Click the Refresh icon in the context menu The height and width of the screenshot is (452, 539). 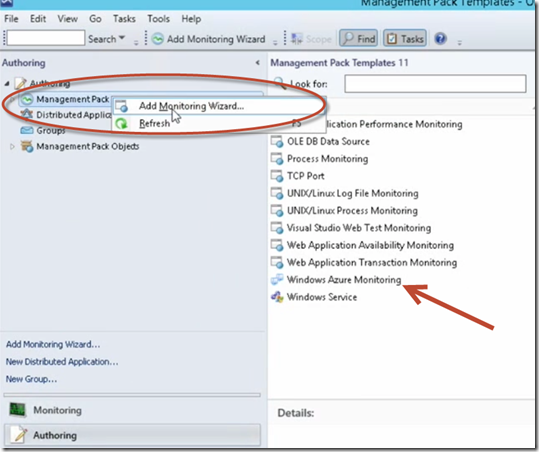(122, 123)
